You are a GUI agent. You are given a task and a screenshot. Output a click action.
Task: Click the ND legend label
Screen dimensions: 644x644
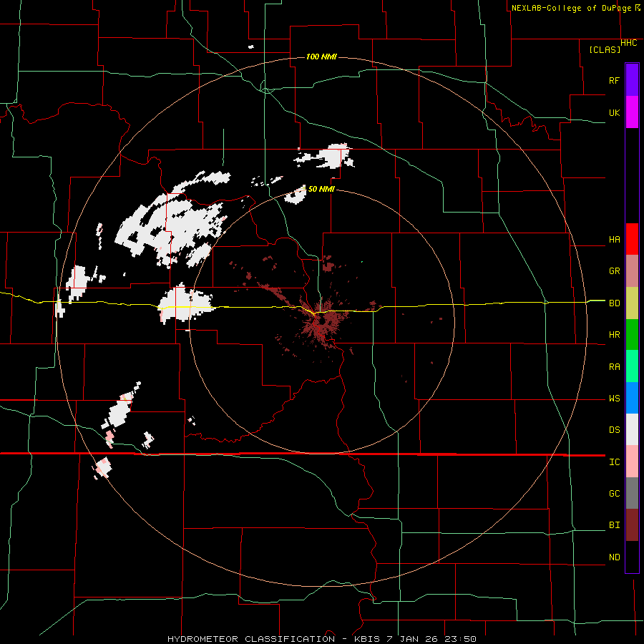coord(614,557)
